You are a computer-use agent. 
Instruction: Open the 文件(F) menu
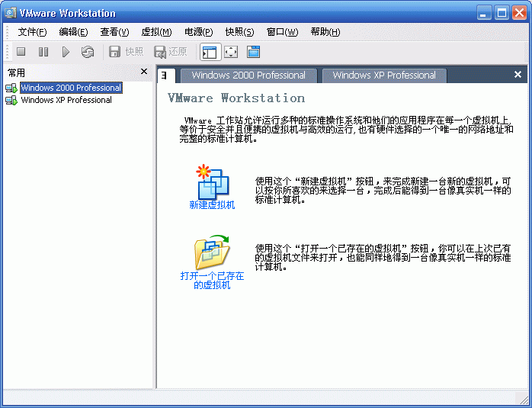click(32, 32)
